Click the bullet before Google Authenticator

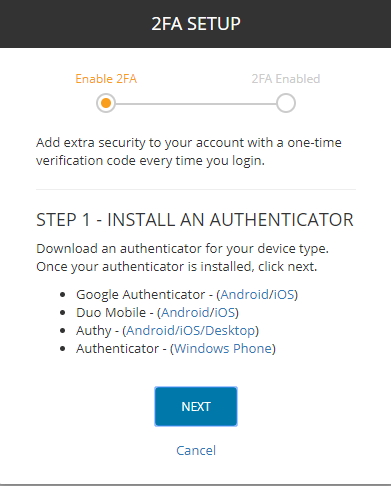pos(62,295)
